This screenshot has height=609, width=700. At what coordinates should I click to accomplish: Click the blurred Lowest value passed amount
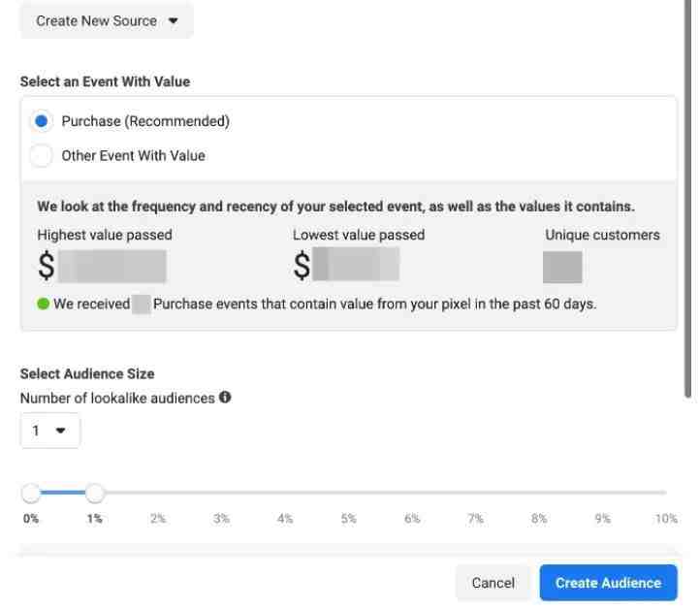356,264
